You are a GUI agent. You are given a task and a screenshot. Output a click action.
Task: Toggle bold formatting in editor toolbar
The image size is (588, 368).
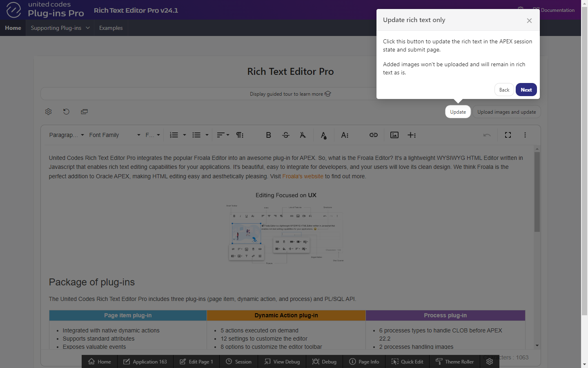click(x=268, y=135)
